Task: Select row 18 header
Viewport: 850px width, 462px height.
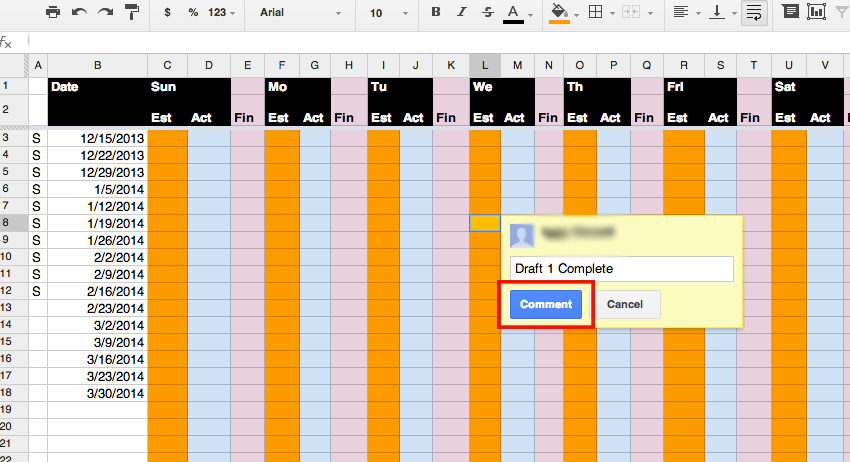Action: point(12,393)
